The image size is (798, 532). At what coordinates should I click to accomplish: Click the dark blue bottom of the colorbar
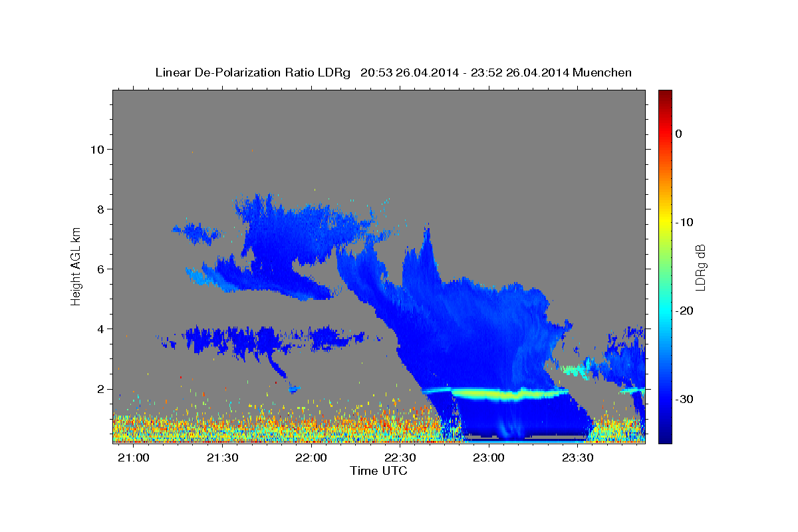(x=665, y=438)
